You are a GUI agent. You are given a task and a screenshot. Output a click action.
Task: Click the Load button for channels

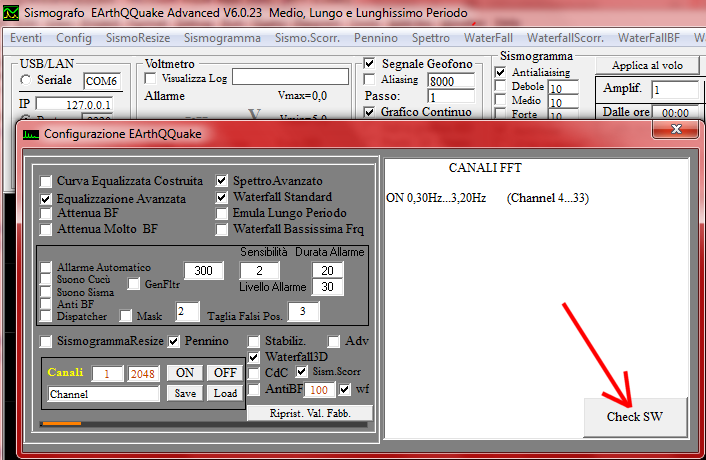[x=224, y=394]
